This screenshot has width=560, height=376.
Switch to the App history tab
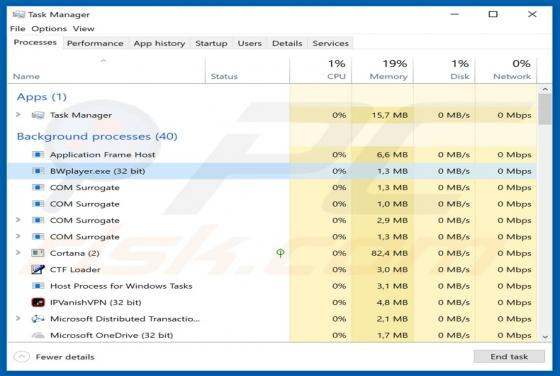pos(159,43)
